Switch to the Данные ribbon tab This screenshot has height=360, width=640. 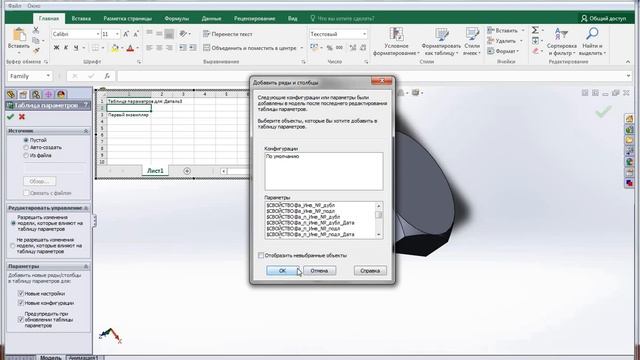pos(211,18)
